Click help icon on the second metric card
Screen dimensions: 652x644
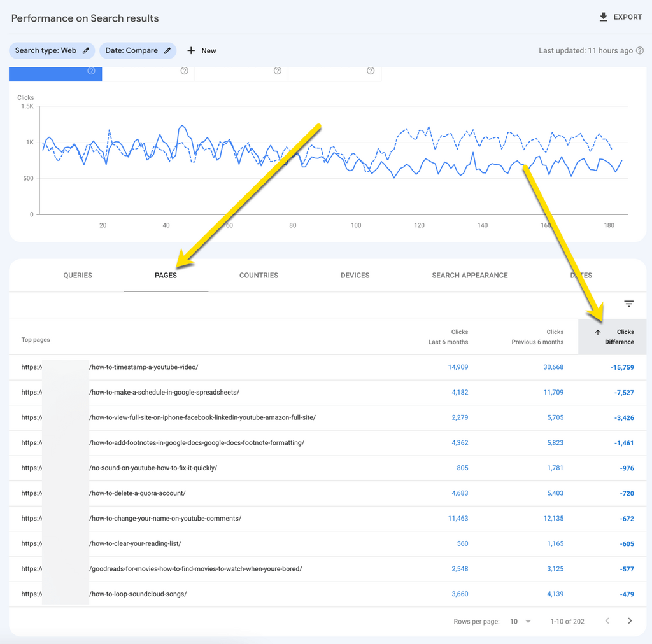tap(184, 71)
